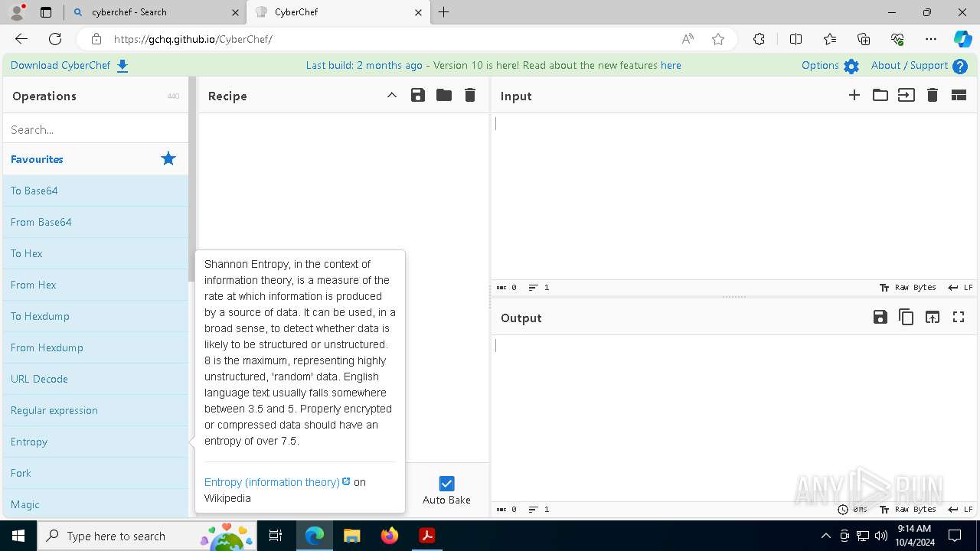Add a new input tab
The height and width of the screenshot is (551, 980).
pyautogui.click(x=854, y=96)
